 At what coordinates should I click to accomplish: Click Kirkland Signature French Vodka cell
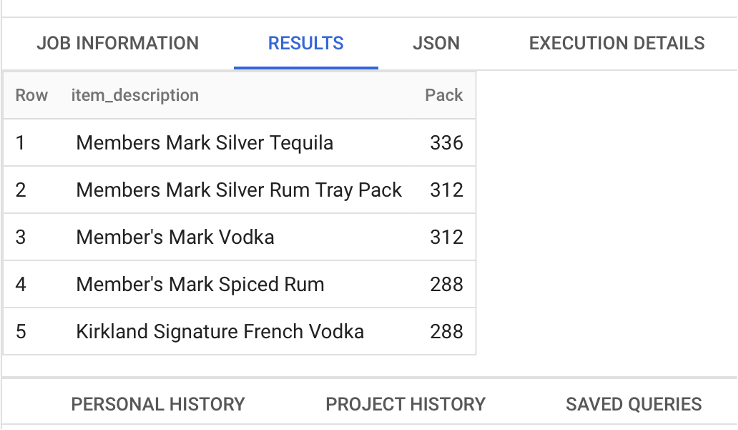[x=219, y=331]
